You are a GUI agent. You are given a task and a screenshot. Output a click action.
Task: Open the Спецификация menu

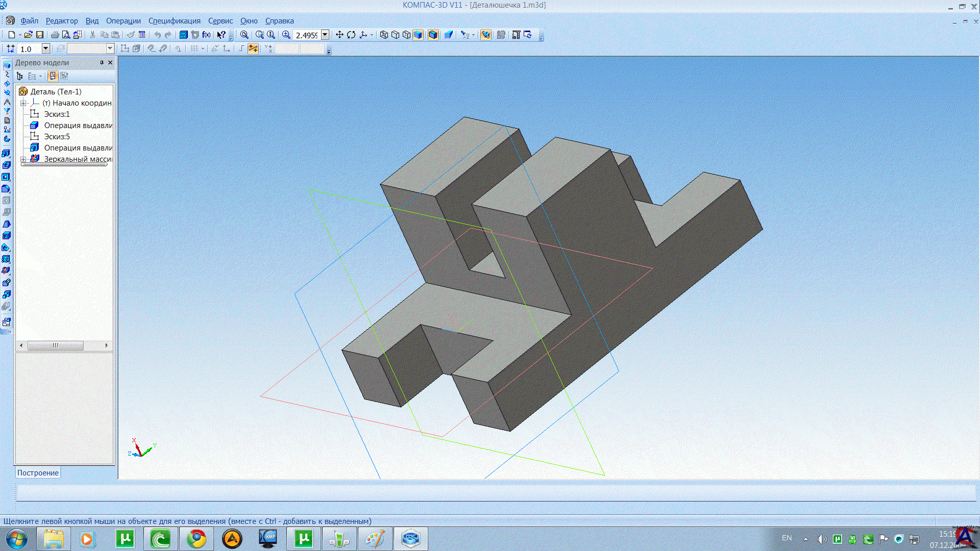174,21
